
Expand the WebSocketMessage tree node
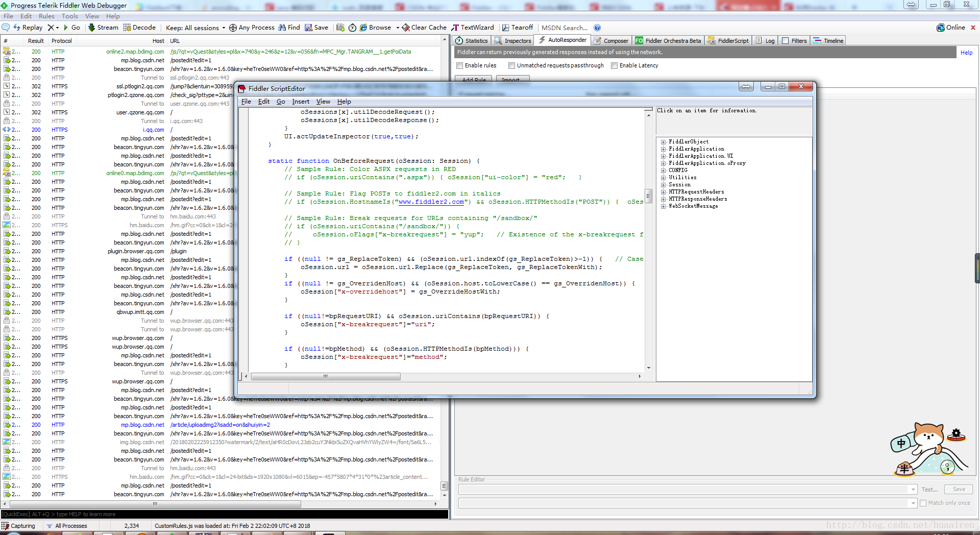click(x=664, y=206)
